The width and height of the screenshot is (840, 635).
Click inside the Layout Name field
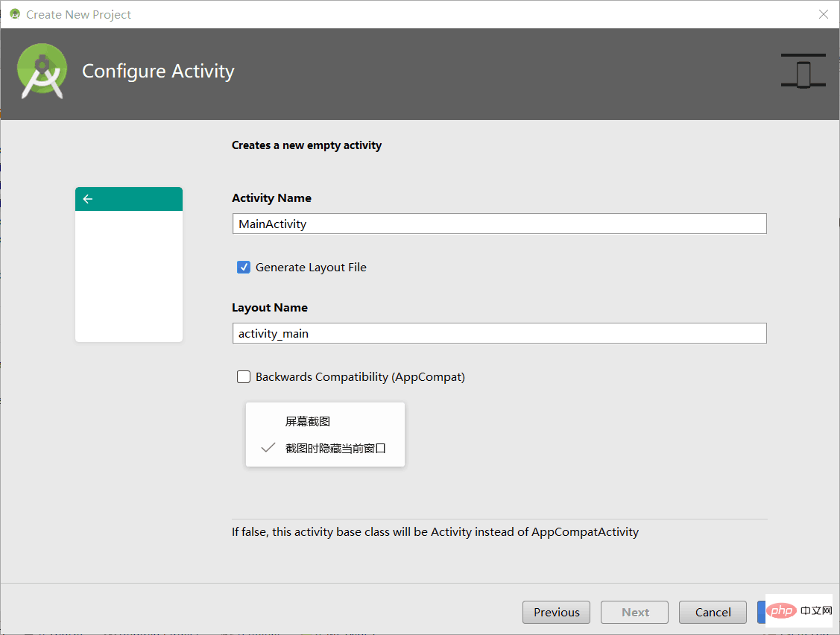pos(499,332)
